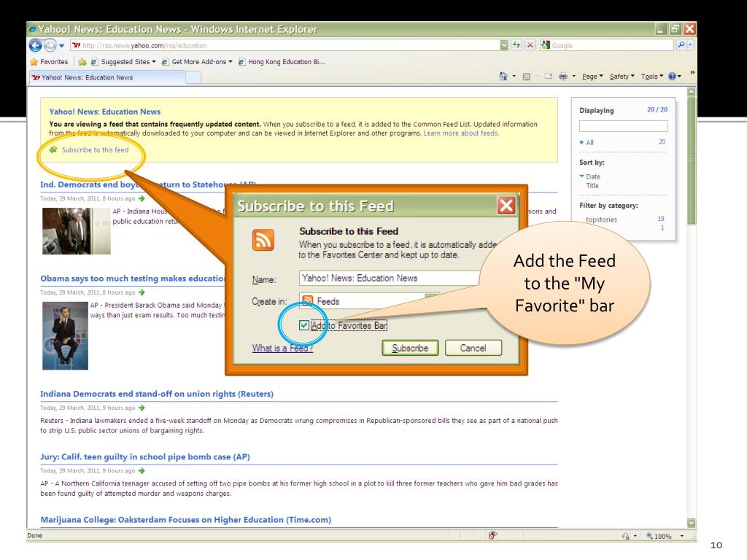Select the All filter option

(589, 142)
